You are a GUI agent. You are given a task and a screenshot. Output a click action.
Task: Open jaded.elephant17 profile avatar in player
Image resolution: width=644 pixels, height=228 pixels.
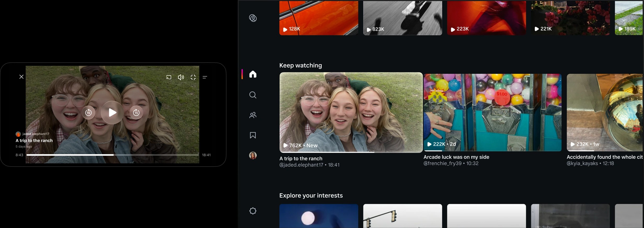coord(18,134)
